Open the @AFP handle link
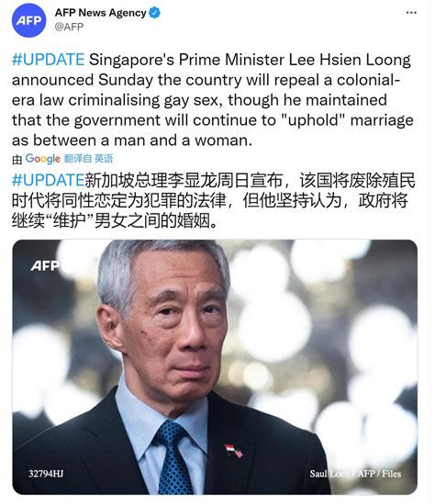The width and height of the screenshot is (435, 504). pyautogui.click(x=69, y=27)
